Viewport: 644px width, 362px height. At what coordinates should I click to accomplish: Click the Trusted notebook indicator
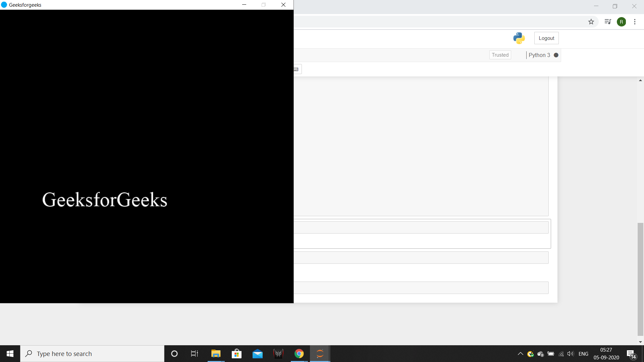coord(500,55)
